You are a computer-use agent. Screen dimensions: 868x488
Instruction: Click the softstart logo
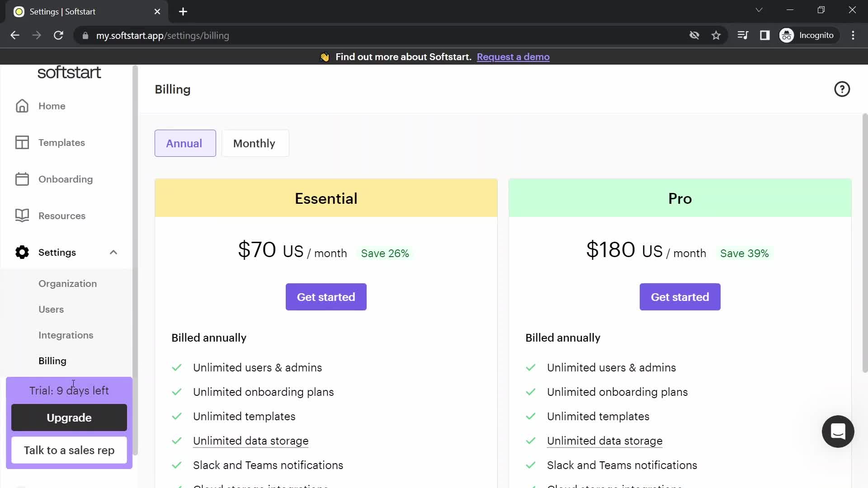pyautogui.click(x=69, y=72)
